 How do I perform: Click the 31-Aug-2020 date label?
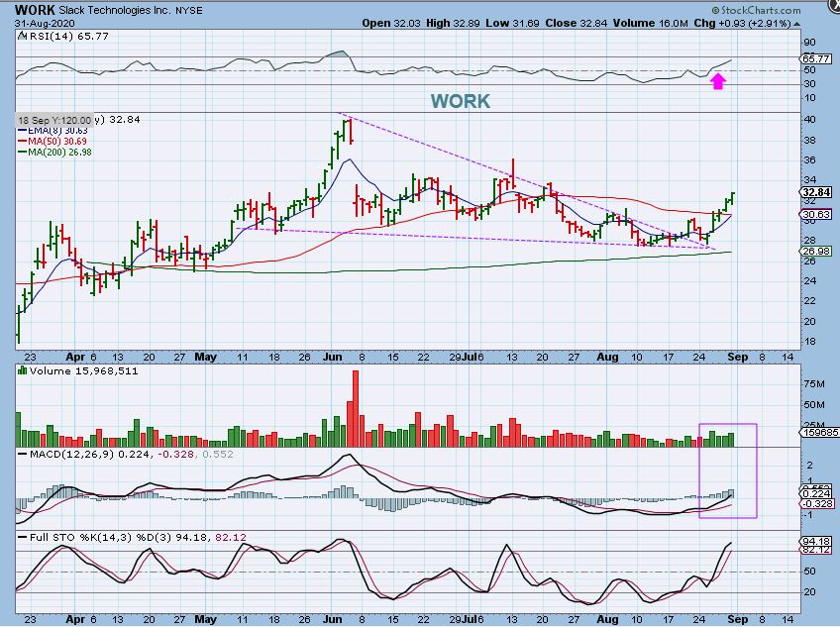point(45,24)
